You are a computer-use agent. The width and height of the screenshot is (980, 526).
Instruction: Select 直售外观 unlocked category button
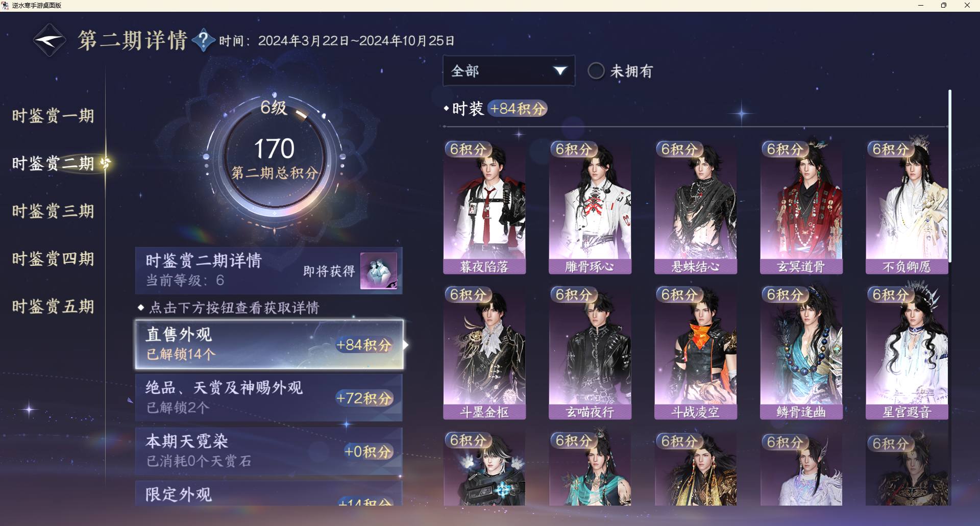point(269,344)
